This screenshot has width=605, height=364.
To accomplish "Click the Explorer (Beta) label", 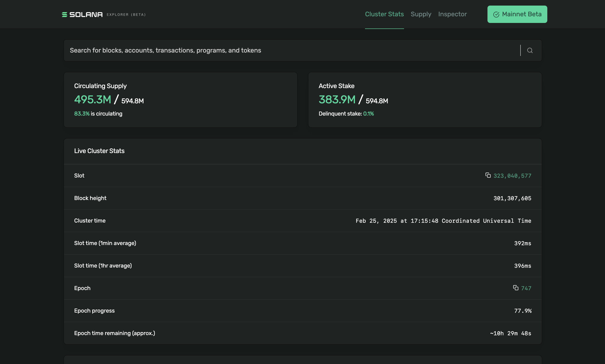I will click(126, 15).
